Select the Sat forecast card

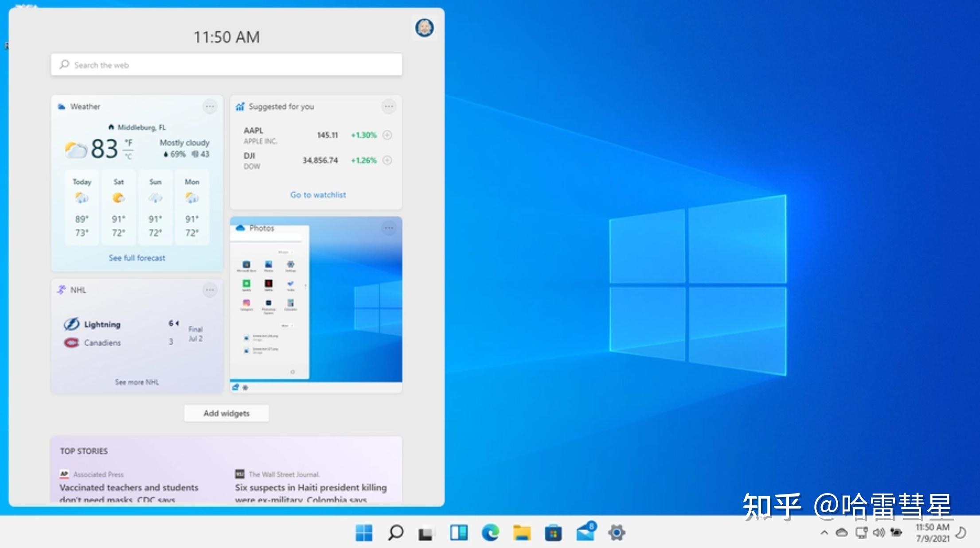pos(118,207)
